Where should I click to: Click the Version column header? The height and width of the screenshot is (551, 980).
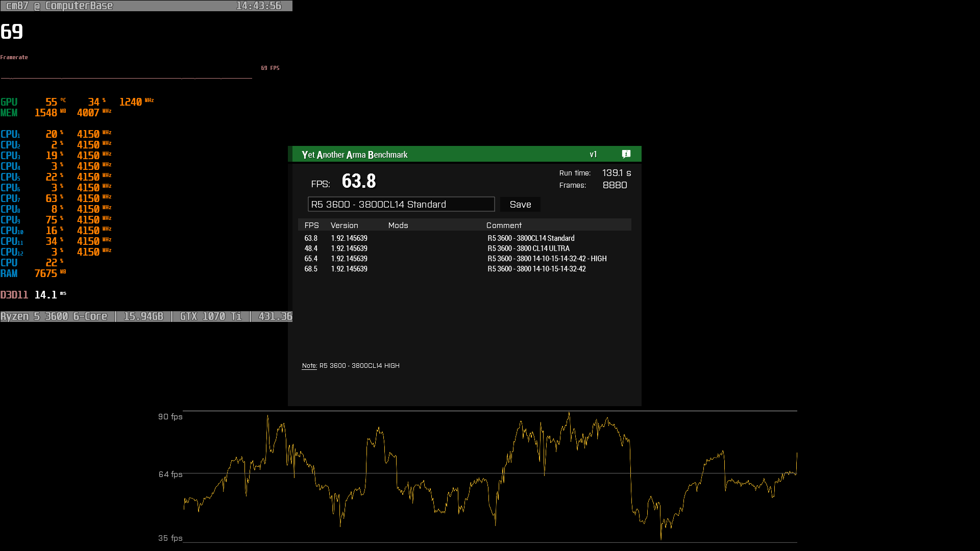344,226
